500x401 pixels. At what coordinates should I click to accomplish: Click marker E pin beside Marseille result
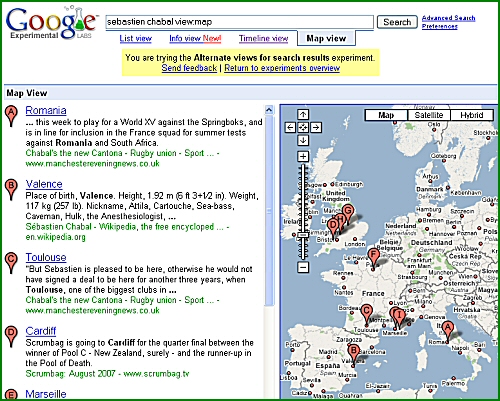(x=11, y=394)
